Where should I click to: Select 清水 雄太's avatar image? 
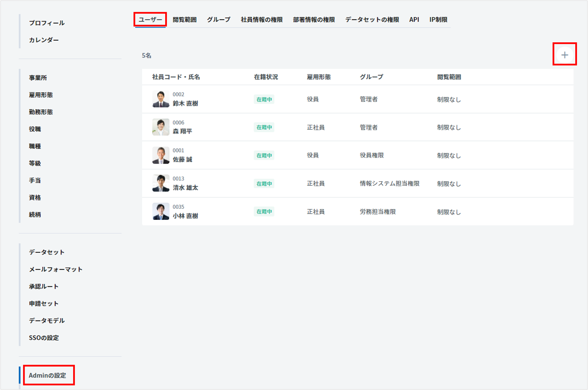coord(161,183)
